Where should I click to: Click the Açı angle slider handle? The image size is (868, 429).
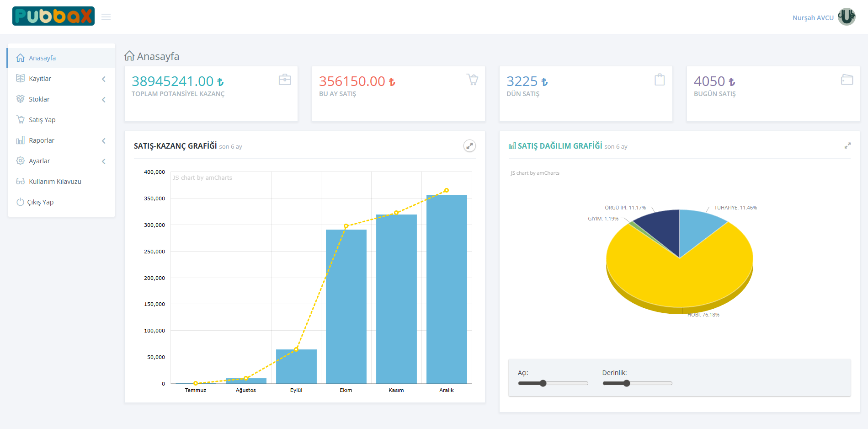[543, 383]
